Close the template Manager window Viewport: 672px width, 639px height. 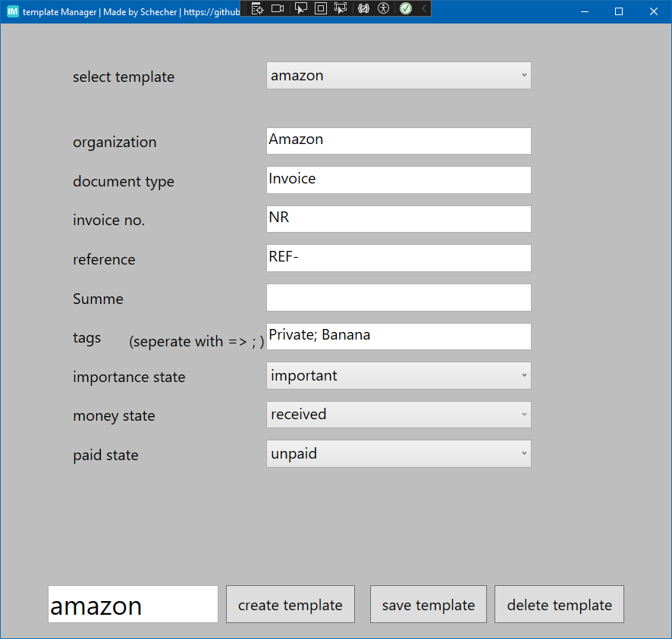pyautogui.click(x=653, y=11)
